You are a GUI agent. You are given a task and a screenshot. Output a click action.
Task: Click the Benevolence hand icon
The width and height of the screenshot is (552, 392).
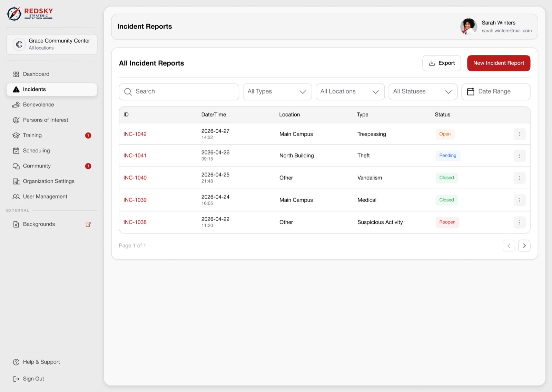[x=16, y=105]
